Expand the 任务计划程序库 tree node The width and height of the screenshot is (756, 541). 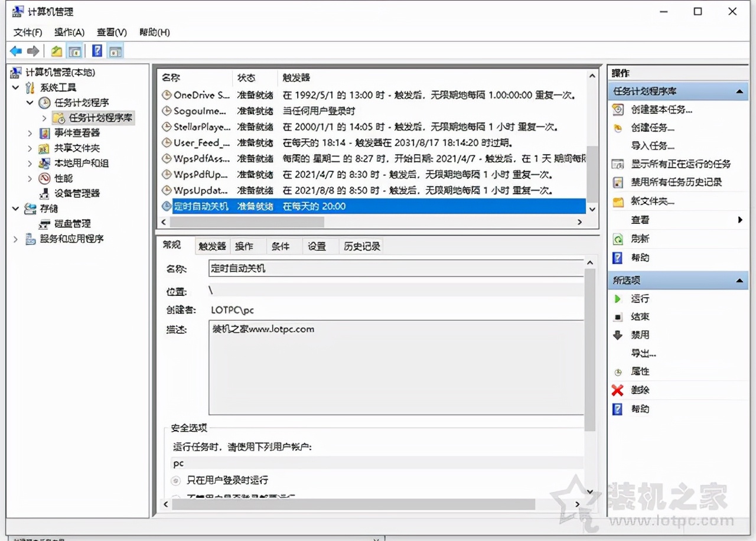coord(44,118)
